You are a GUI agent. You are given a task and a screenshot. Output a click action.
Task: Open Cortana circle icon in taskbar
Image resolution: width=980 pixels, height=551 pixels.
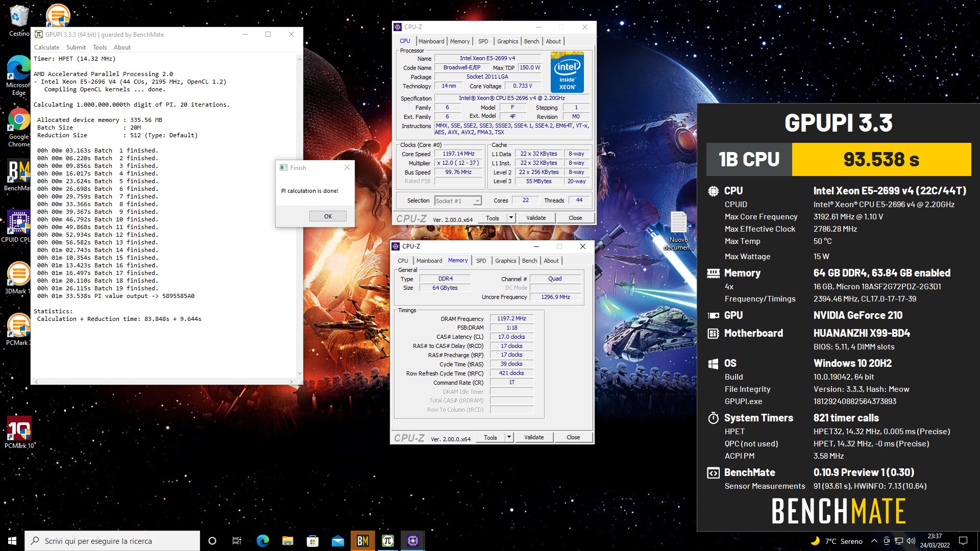[212, 541]
